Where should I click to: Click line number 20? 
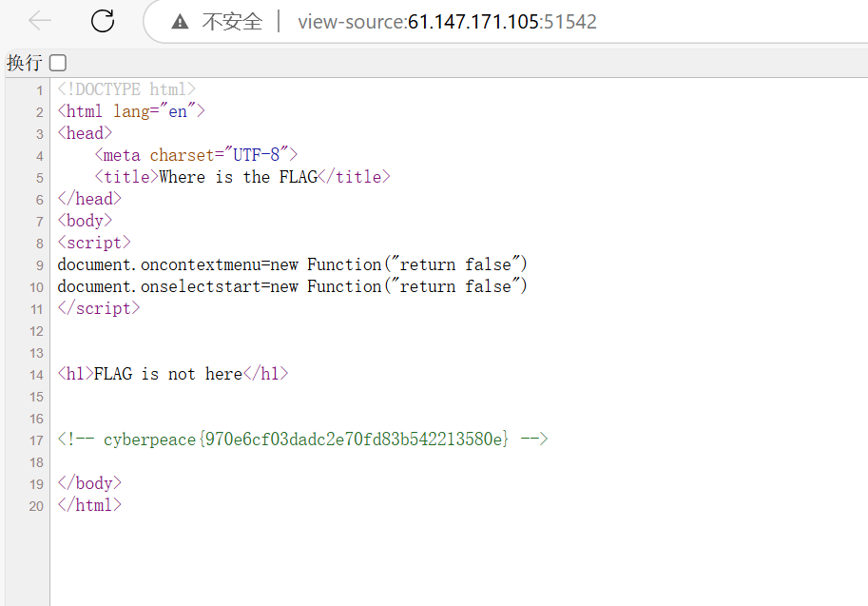click(36, 506)
